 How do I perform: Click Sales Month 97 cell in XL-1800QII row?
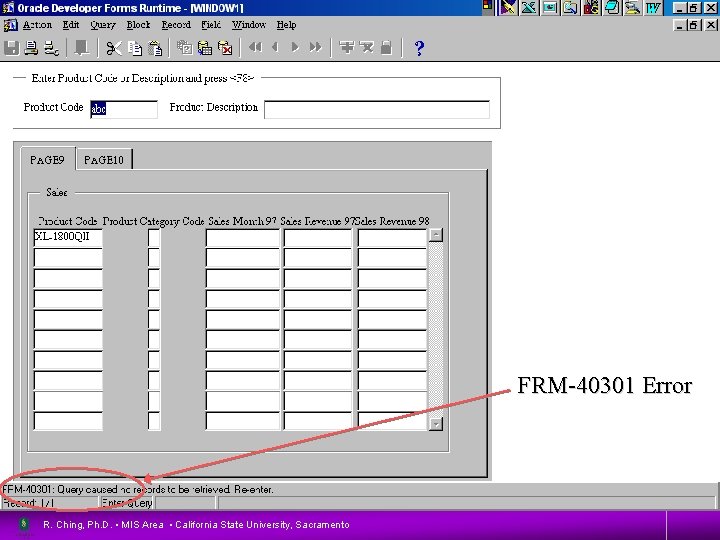tap(242, 238)
